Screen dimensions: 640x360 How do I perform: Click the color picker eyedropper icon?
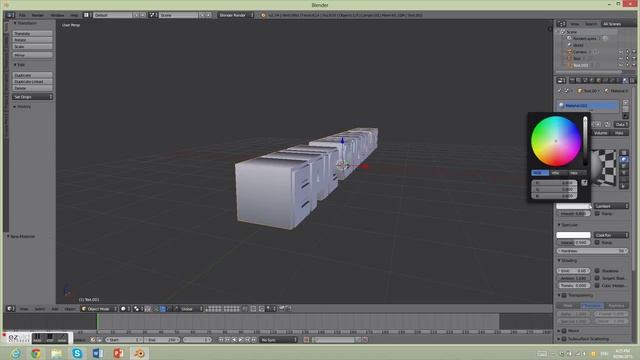[584, 182]
